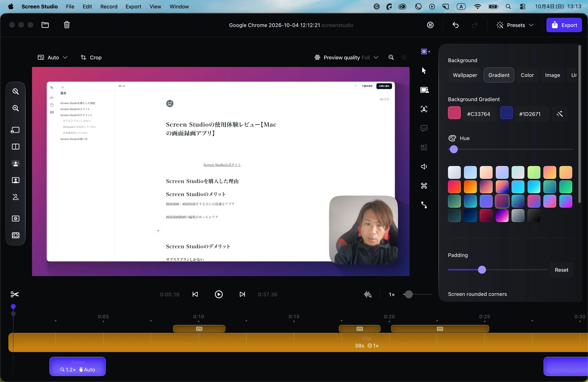Skip to the end of the clip
The width and height of the screenshot is (588, 382).
[242, 294]
